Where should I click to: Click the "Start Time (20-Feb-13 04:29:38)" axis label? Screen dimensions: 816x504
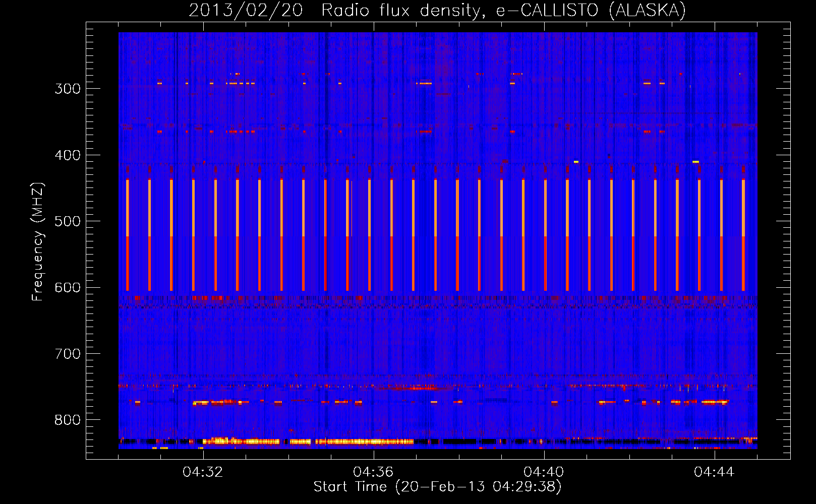coord(437,487)
